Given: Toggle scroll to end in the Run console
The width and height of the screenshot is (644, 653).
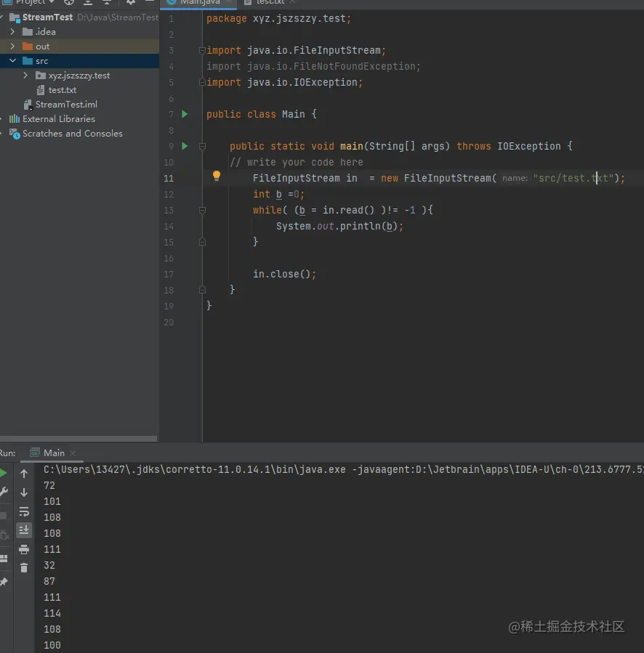Looking at the screenshot, I should coord(24,530).
